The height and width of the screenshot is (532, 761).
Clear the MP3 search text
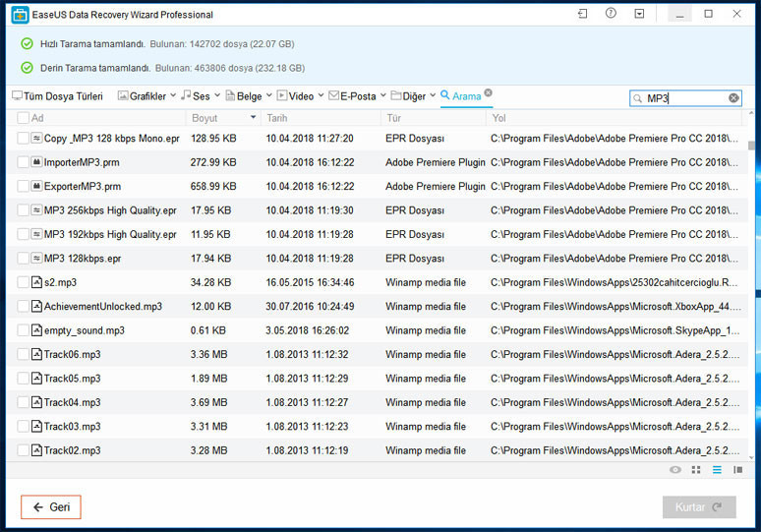click(733, 98)
